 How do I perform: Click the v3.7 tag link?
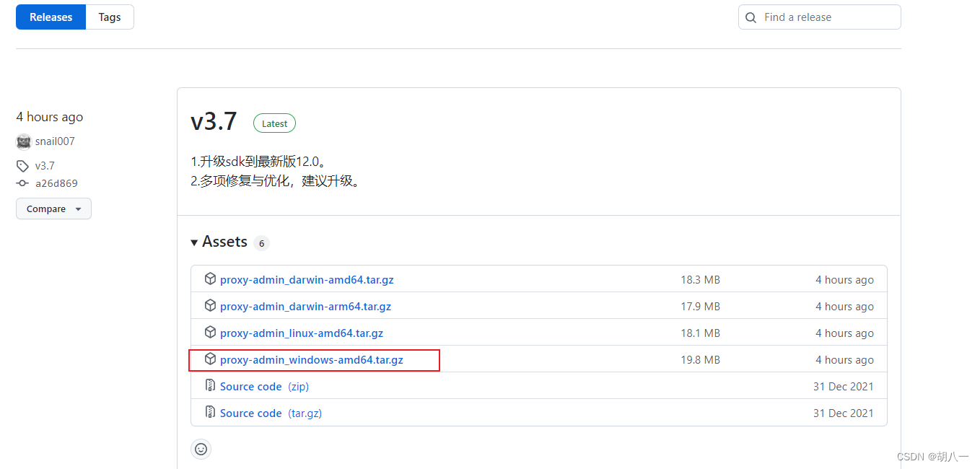click(45, 165)
